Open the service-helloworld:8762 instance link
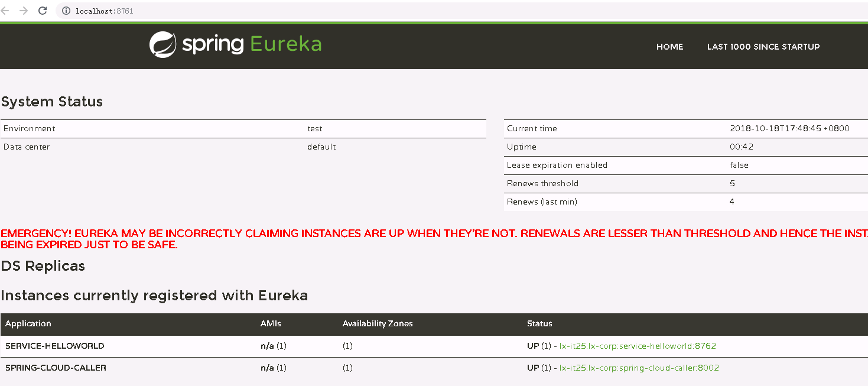The width and height of the screenshot is (868, 386). coord(638,346)
